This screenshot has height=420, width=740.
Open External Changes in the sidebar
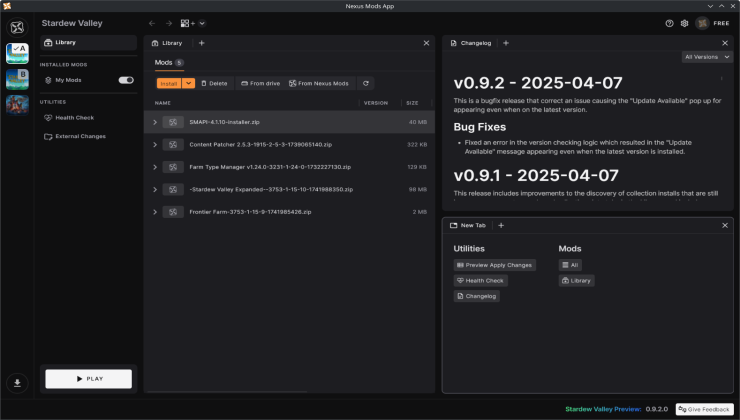pyautogui.click(x=80, y=136)
